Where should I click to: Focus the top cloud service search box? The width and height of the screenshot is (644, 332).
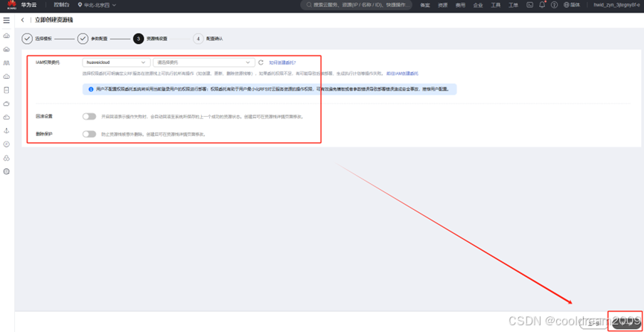(x=357, y=5)
